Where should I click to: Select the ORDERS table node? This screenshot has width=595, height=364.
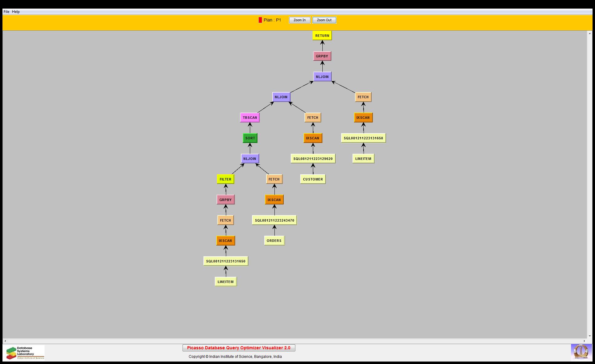pyautogui.click(x=274, y=241)
